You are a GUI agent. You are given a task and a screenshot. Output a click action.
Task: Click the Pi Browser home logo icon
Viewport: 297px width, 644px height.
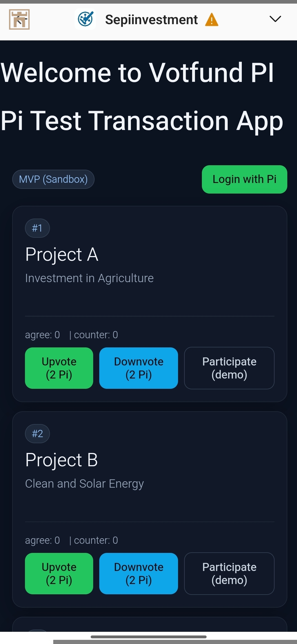[x=19, y=19]
